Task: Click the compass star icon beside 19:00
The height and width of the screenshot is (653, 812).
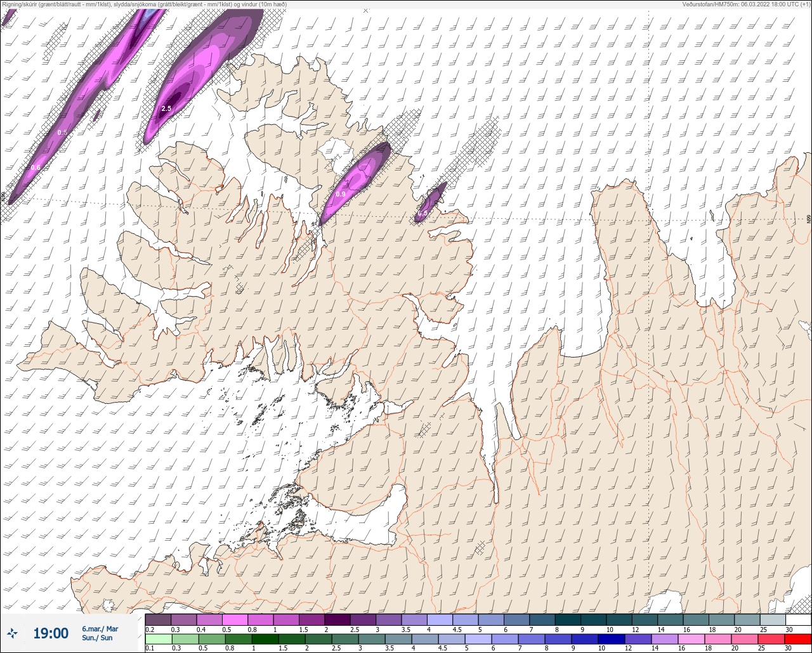Action: click(12, 633)
